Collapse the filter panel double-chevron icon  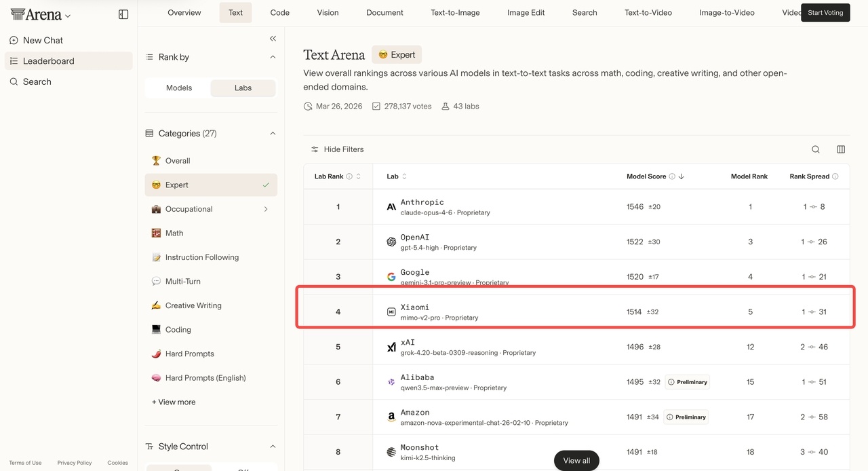click(273, 39)
